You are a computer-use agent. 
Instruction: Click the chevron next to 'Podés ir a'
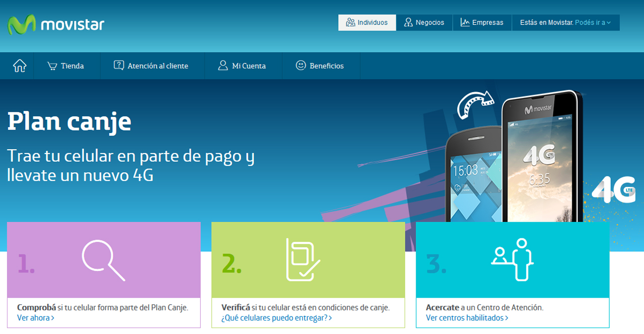pos(609,23)
